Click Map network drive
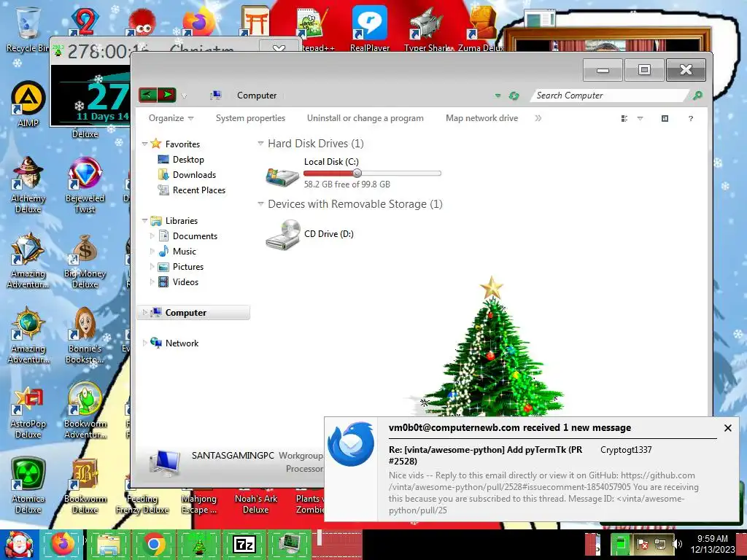The height and width of the screenshot is (560, 747). tap(481, 118)
